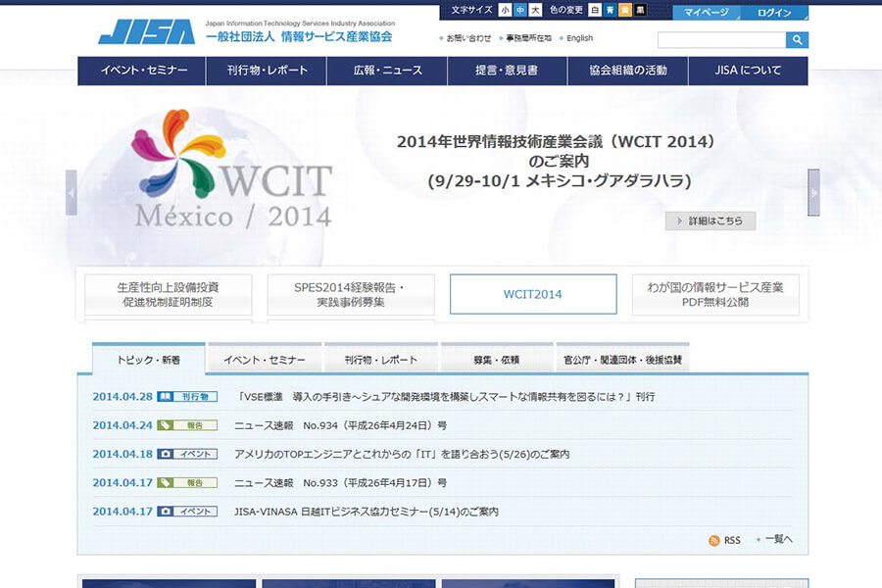Set font size to 中 (medium)
Screen dimensions: 882x588
pyautogui.click(x=520, y=10)
